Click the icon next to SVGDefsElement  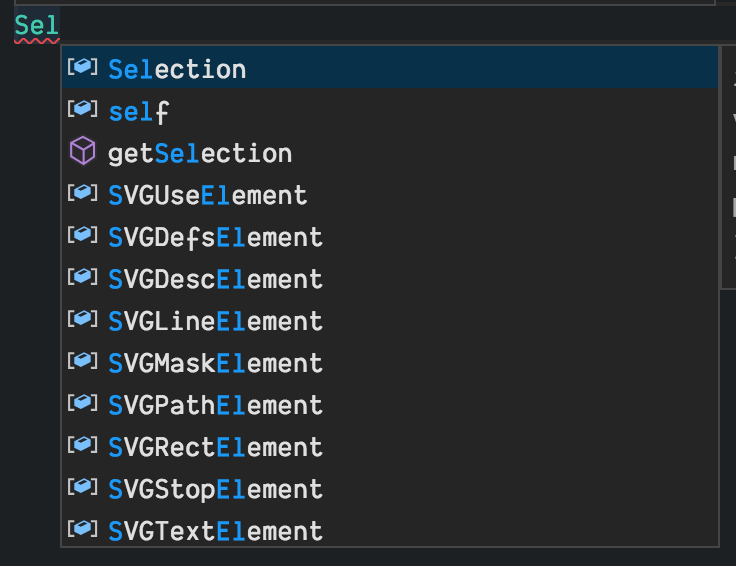pos(82,236)
